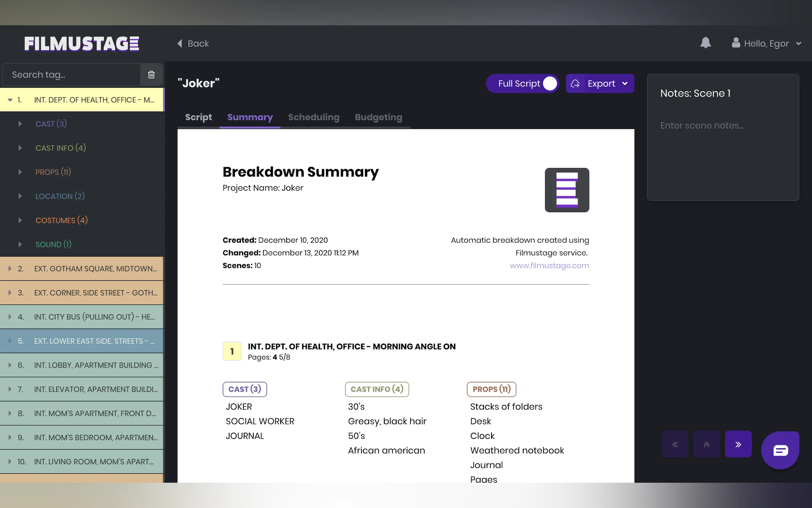Click the yellow scene 1 number badge
This screenshot has height=508, width=812.
click(232, 352)
